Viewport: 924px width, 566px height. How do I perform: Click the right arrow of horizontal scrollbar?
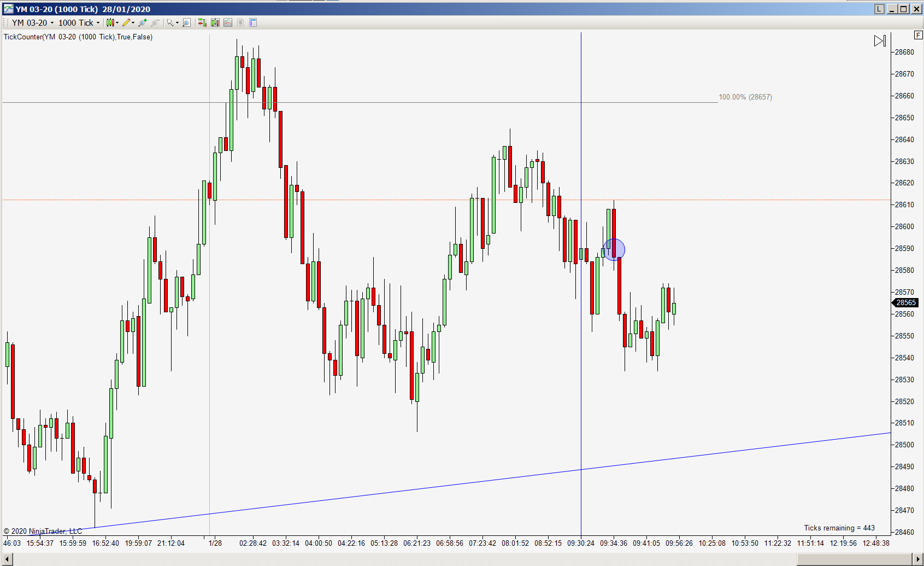(x=918, y=559)
